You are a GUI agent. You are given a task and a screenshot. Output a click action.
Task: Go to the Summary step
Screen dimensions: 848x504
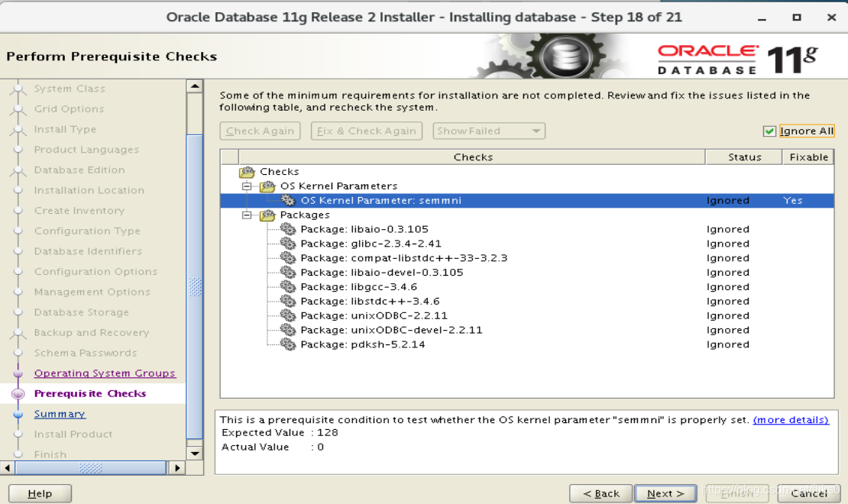60,414
